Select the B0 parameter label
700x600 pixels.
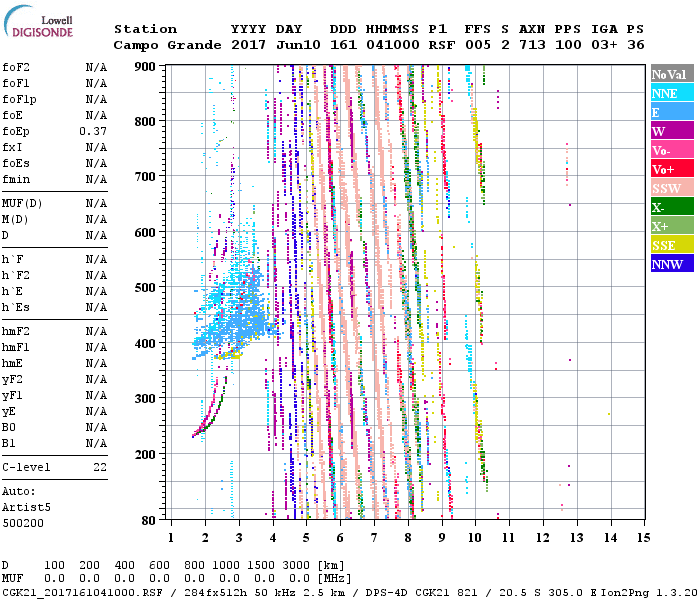[8, 427]
